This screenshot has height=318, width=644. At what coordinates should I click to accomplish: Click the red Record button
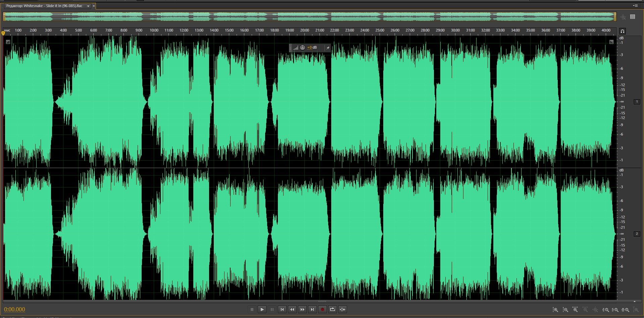tap(322, 309)
